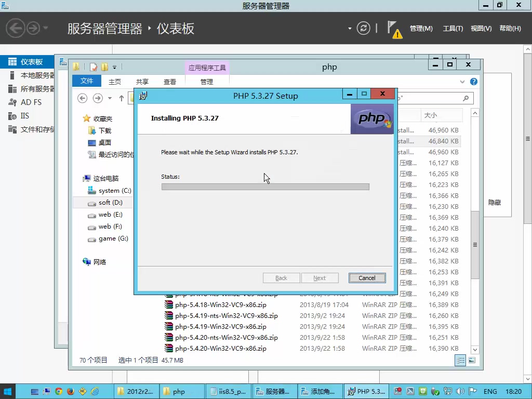Select 收藏夹 in navigation pane
Screen dimensions: 532x399
[x=98, y=118]
